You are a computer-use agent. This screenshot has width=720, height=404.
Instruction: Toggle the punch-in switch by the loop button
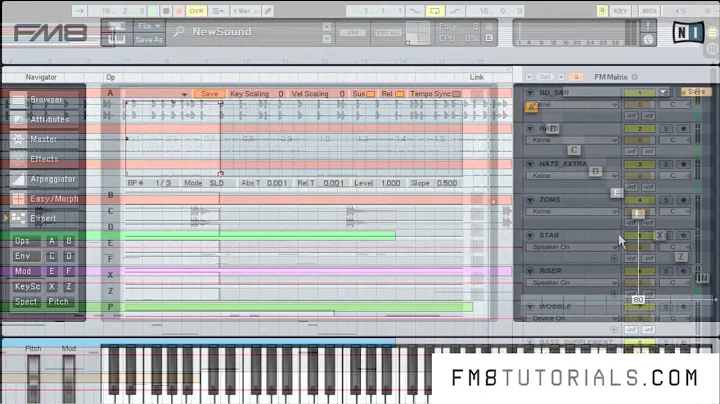[415, 11]
